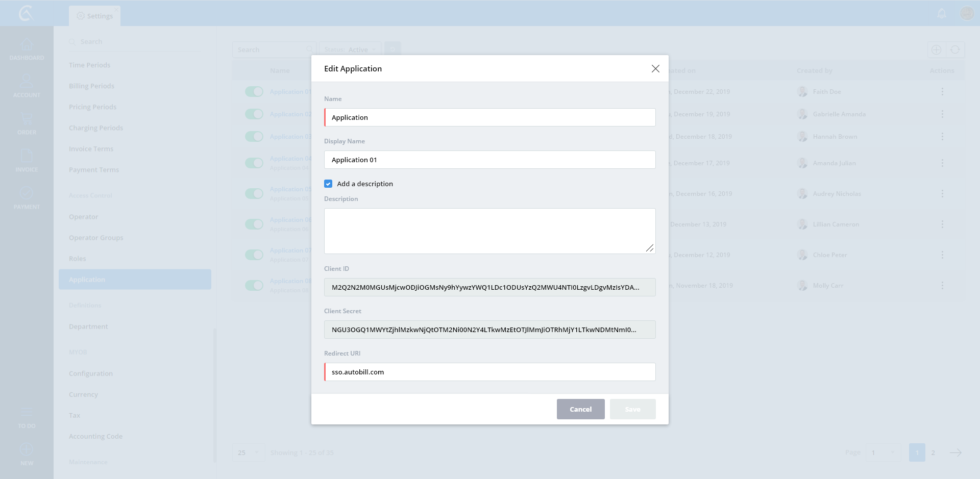Switch to the Settings tab
This screenshot has width=980, height=479.
click(95, 16)
